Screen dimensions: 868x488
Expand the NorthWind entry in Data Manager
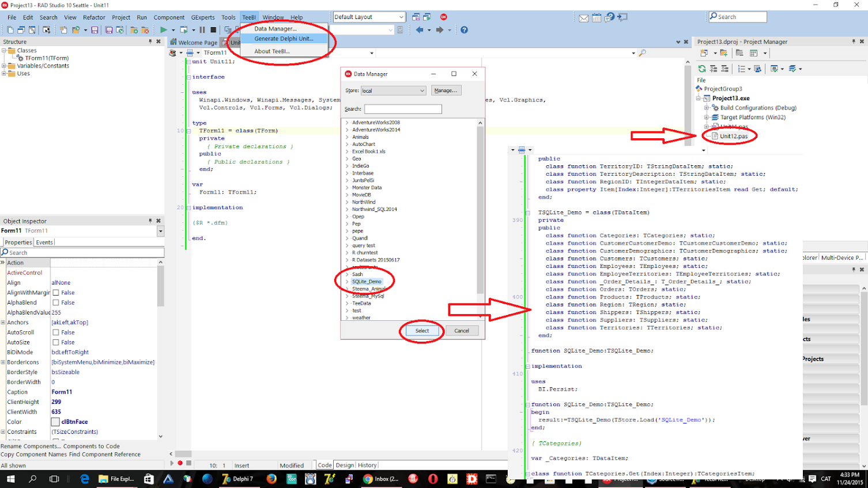347,202
